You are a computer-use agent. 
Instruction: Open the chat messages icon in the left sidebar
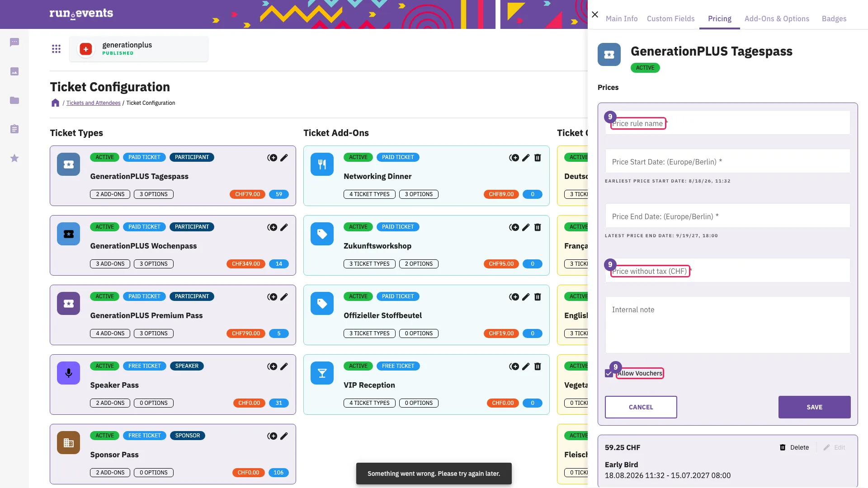(14, 42)
